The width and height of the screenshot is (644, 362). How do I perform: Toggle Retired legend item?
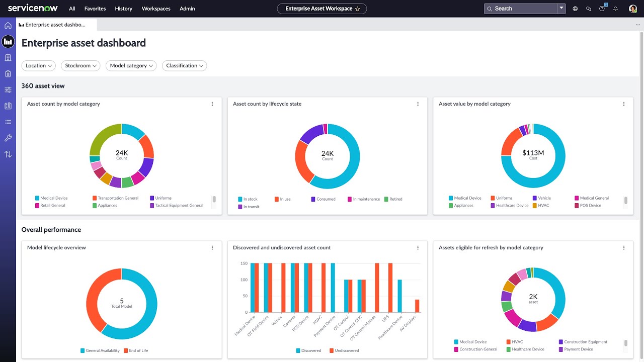(393, 199)
